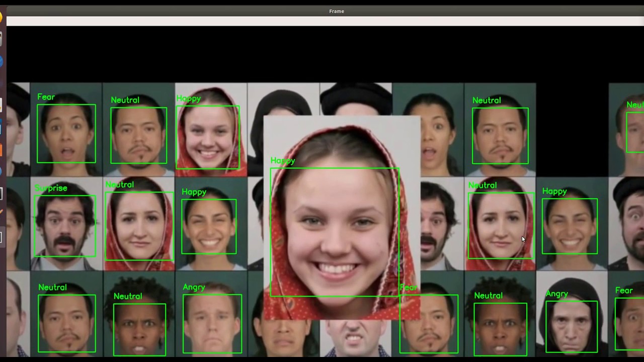The width and height of the screenshot is (644, 362).
Task: Click "Neutral" above headscarf woman beside Surprise man
Action: pos(120,185)
